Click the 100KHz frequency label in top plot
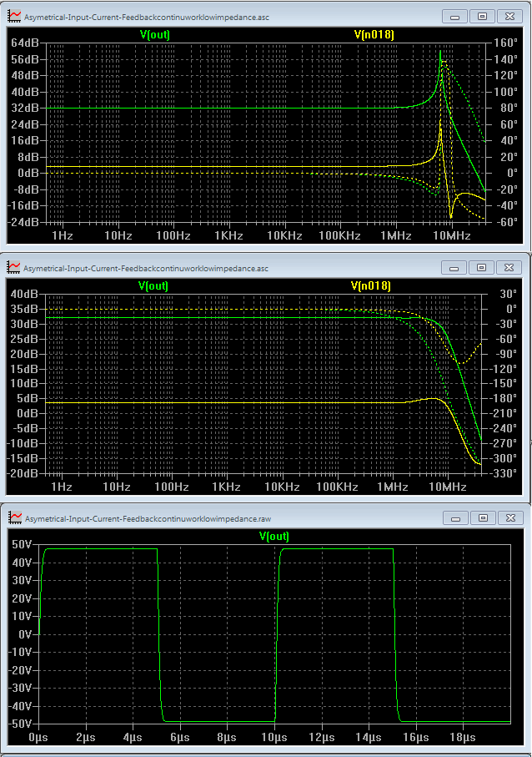This screenshot has height=757, width=532. [339, 235]
